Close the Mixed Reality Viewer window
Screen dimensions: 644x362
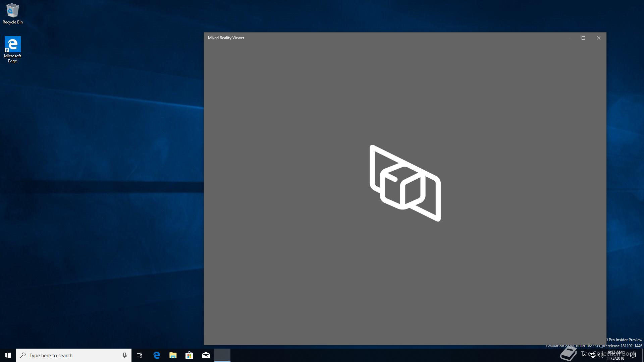click(x=599, y=38)
